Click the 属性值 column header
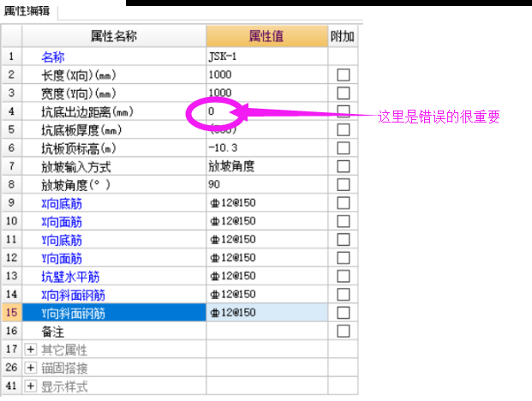 (266, 36)
